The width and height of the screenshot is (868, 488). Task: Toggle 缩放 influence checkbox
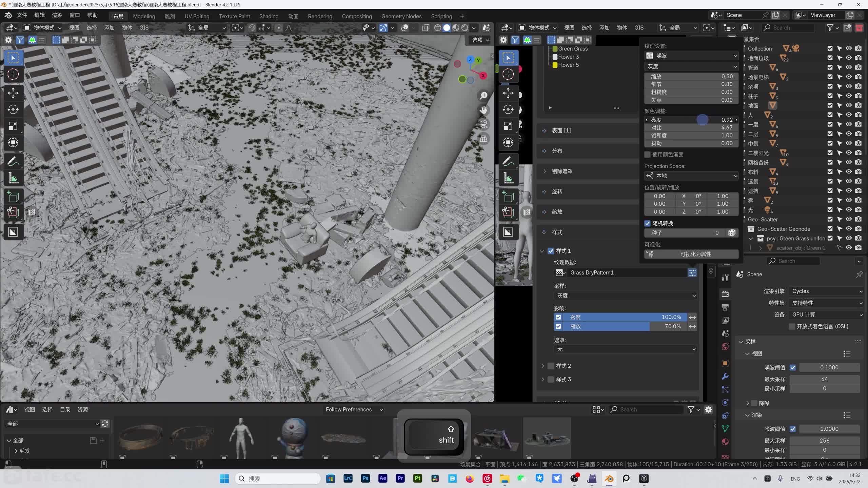coord(558,326)
